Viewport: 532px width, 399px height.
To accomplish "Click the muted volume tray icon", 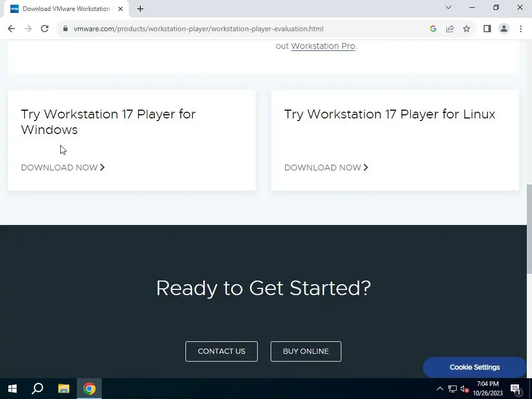I will tap(464, 389).
